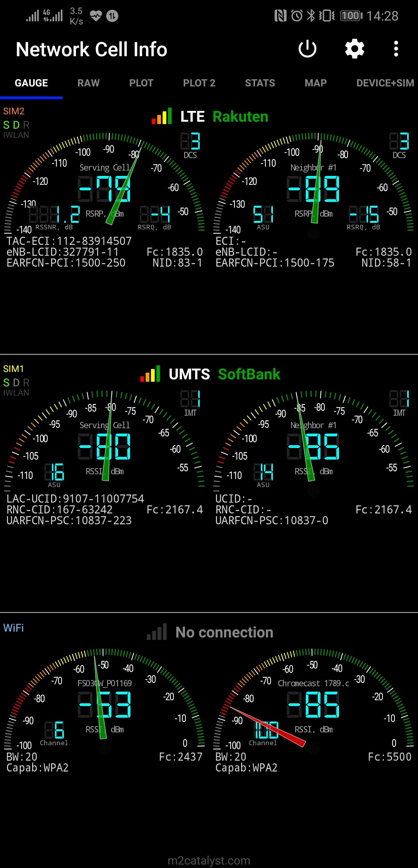Screen dimensions: 418x868
Task: Tap the NFC status bar icon
Action: (x=281, y=15)
